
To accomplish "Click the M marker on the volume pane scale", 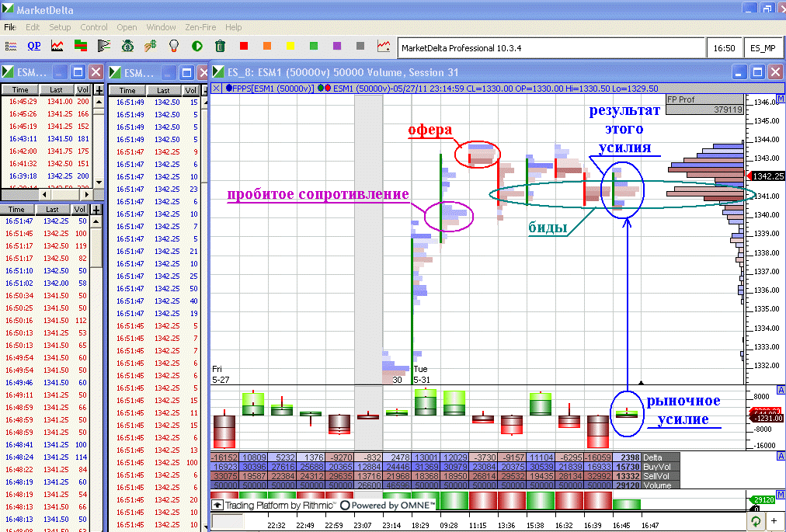I will 781,495.
